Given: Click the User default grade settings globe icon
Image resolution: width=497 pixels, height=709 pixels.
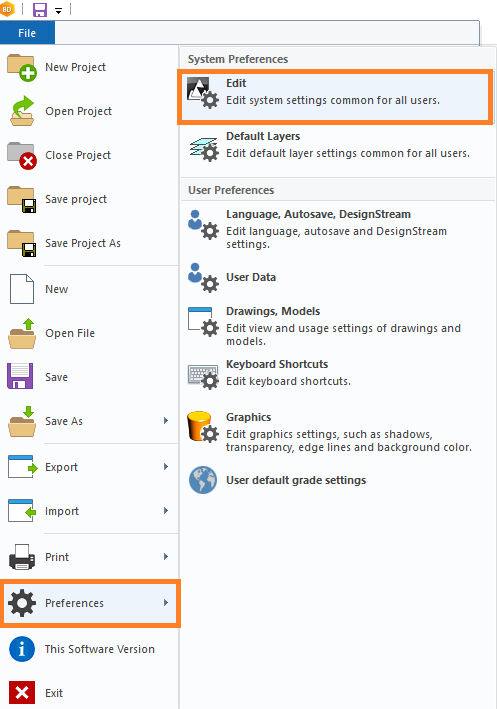Looking at the screenshot, I should (x=203, y=480).
